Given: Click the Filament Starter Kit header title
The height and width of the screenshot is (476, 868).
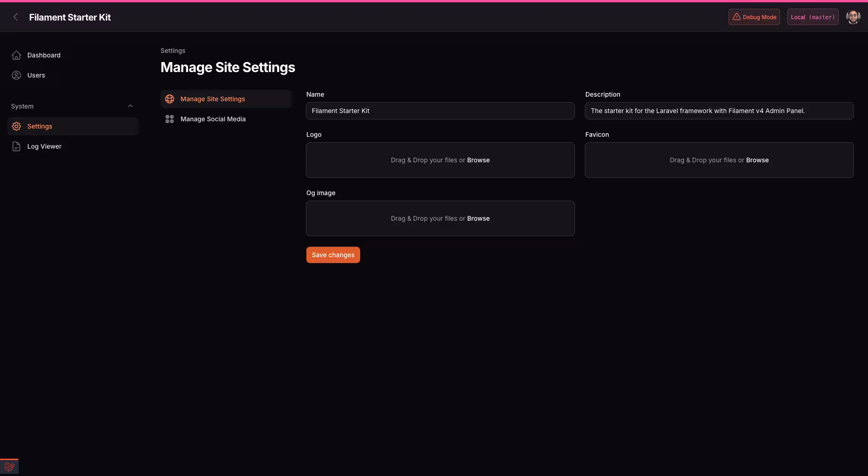Looking at the screenshot, I should click(x=70, y=17).
